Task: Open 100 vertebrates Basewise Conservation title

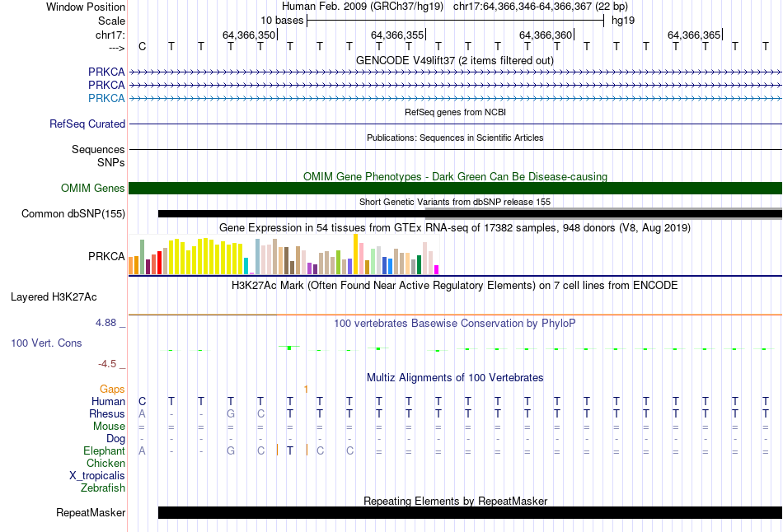Action: (x=455, y=324)
